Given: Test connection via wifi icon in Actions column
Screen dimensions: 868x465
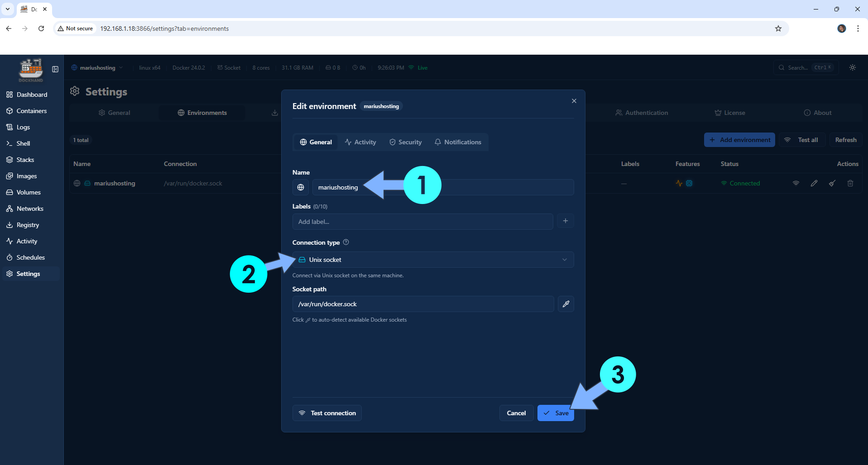Looking at the screenshot, I should (x=796, y=183).
